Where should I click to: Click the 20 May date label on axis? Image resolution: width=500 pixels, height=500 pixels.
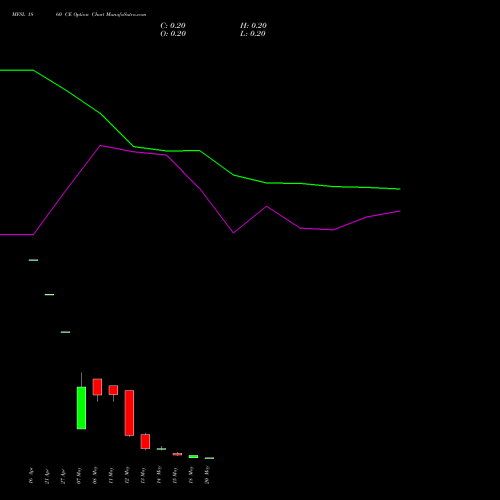(x=207, y=475)
